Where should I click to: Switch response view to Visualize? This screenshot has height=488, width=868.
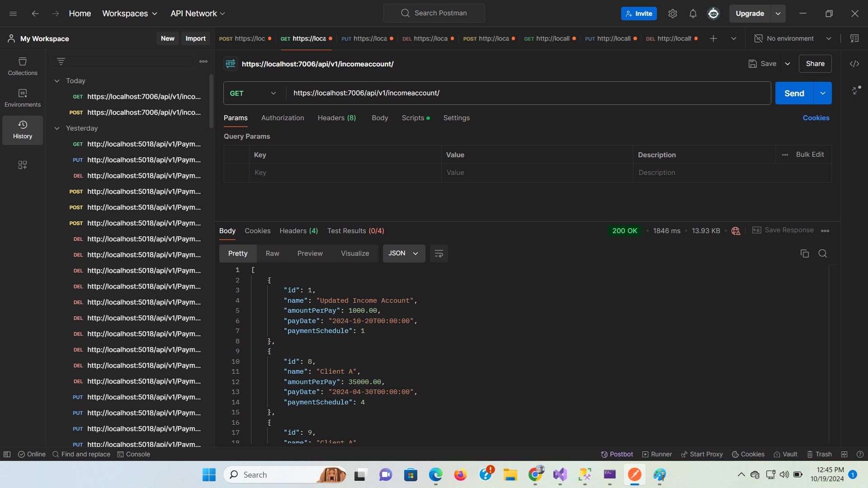[355, 253]
